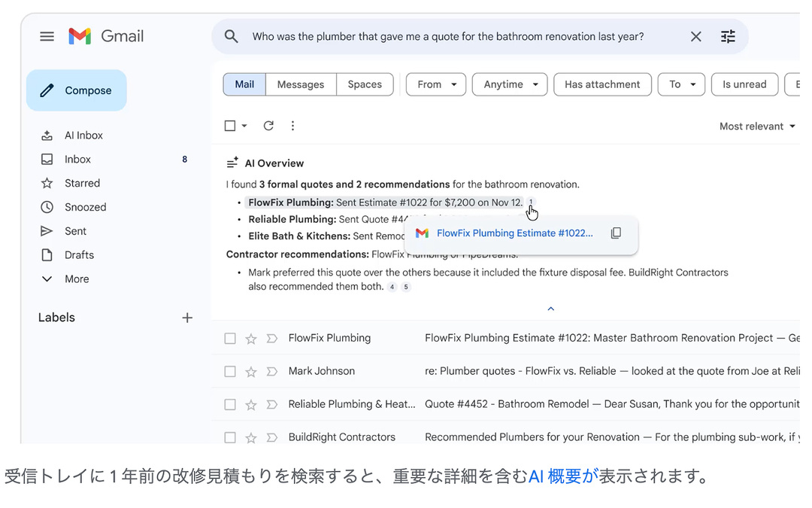
Task: Open the three-dot more options menu
Action: point(292,126)
